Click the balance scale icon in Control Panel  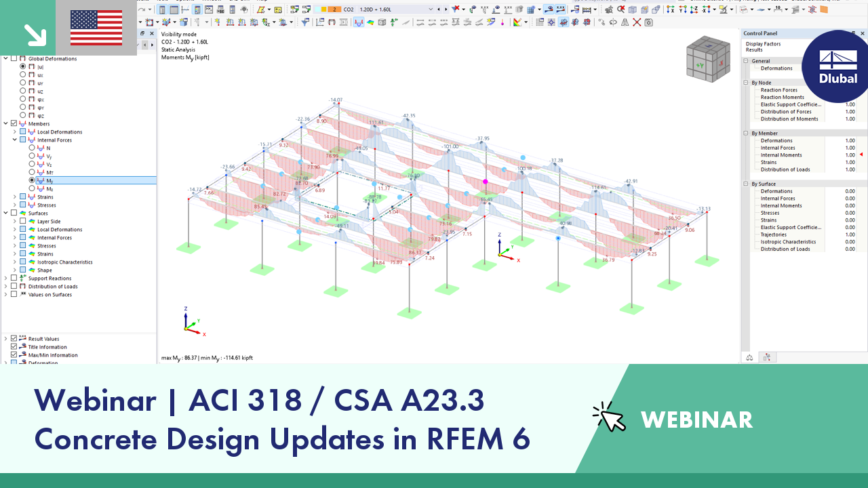(x=749, y=357)
